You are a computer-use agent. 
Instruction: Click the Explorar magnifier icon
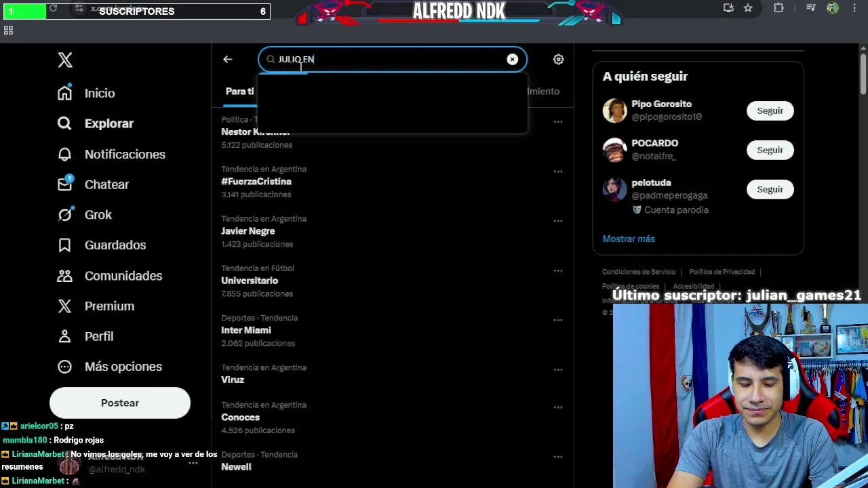(64, 123)
